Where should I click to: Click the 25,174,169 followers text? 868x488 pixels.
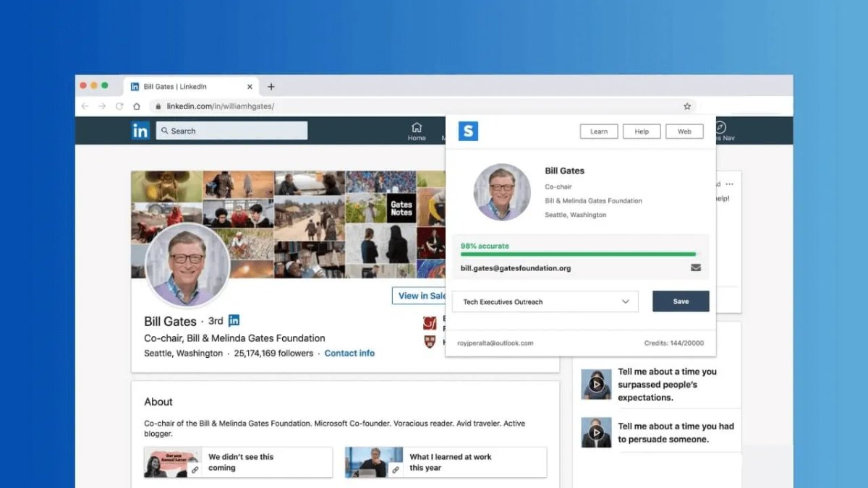pyautogui.click(x=273, y=354)
